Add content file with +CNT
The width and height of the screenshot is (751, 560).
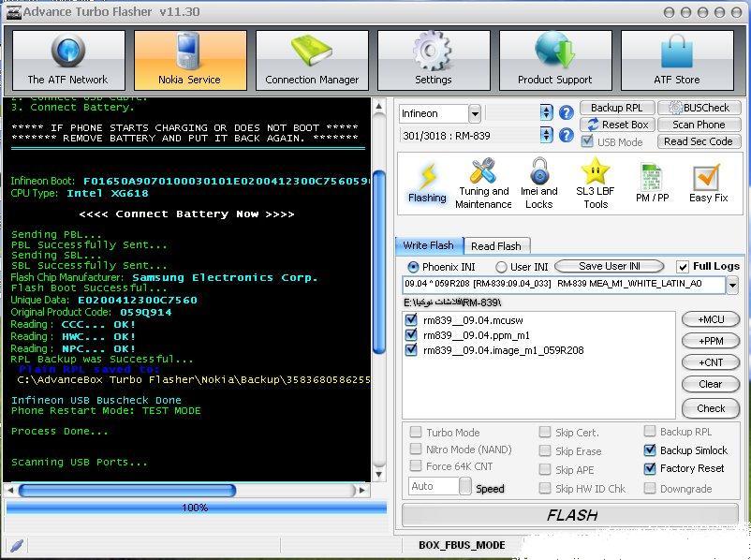pyautogui.click(x=711, y=362)
